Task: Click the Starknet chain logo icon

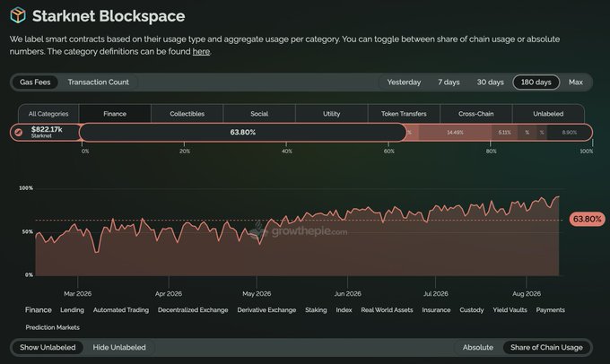Action: pos(18,132)
